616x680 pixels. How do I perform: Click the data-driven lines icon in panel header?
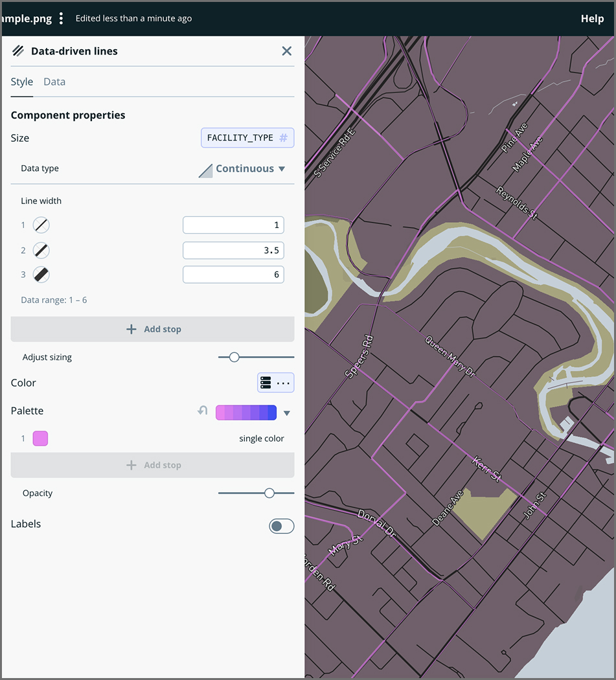click(x=17, y=51)
